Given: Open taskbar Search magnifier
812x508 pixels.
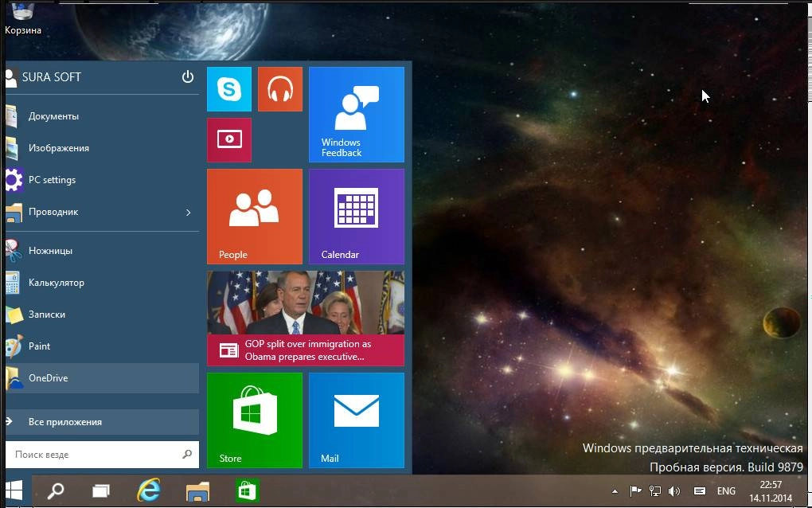Looking at the screenshot, I should click(56, 490).
